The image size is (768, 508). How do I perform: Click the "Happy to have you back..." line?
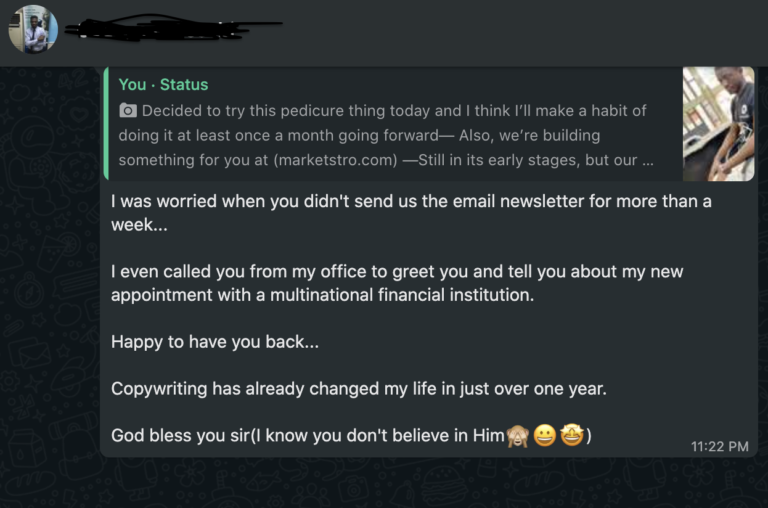(x=215, y=341)
